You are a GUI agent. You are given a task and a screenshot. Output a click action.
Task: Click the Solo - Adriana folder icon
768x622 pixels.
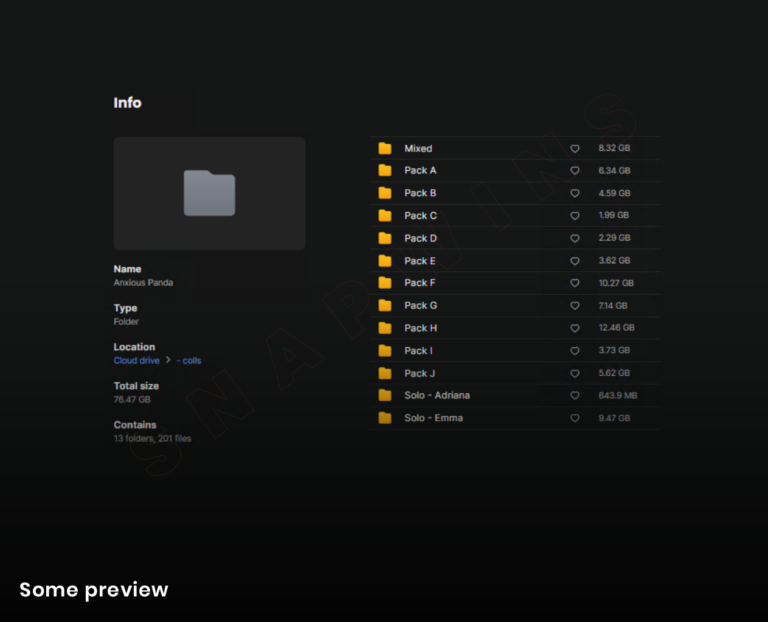[385, 395]
